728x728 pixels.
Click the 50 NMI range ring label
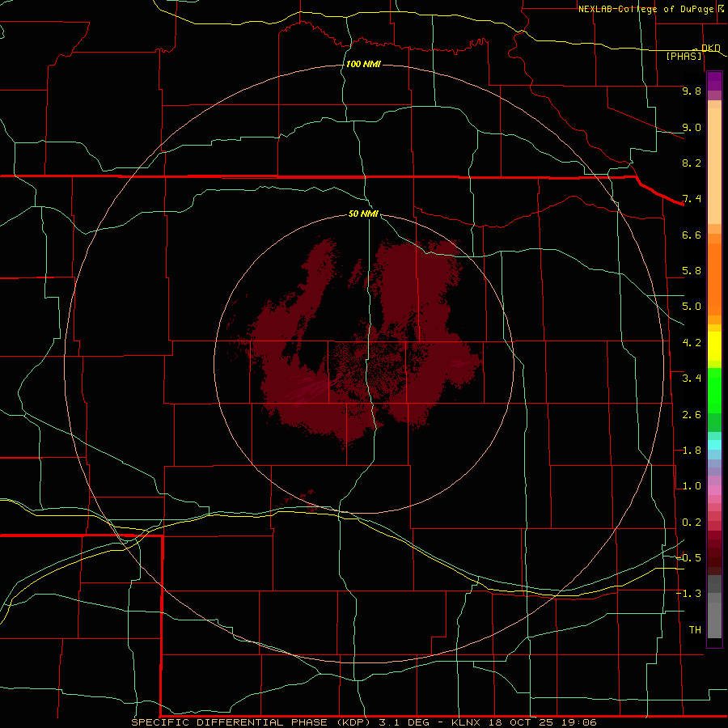(x=363, y=214)
